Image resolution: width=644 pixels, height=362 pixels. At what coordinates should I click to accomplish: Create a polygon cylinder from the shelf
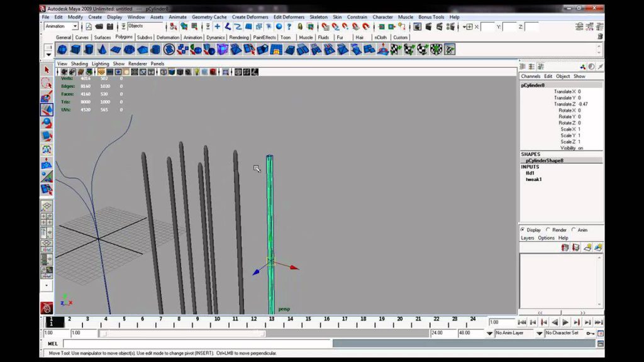[89, 50]
